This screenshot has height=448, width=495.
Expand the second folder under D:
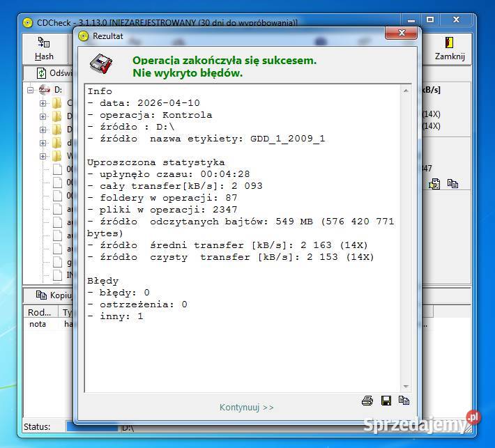[x=43, y=117]
